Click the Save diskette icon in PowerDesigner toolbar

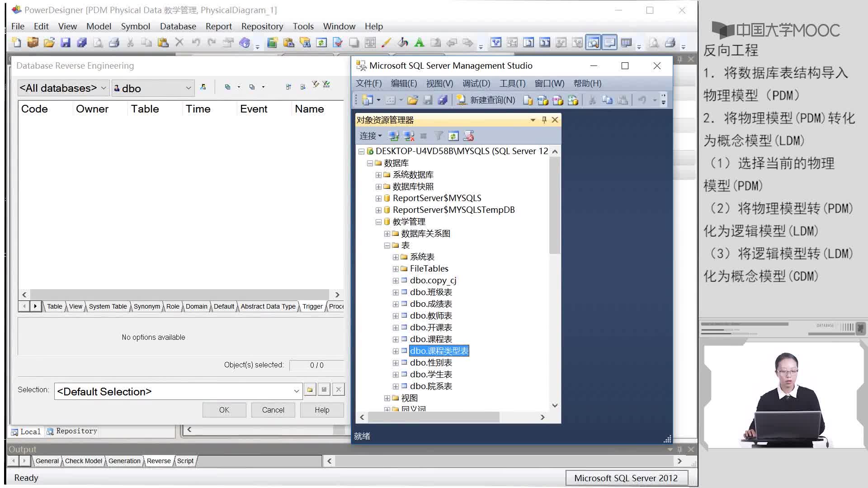coord(66,43)
